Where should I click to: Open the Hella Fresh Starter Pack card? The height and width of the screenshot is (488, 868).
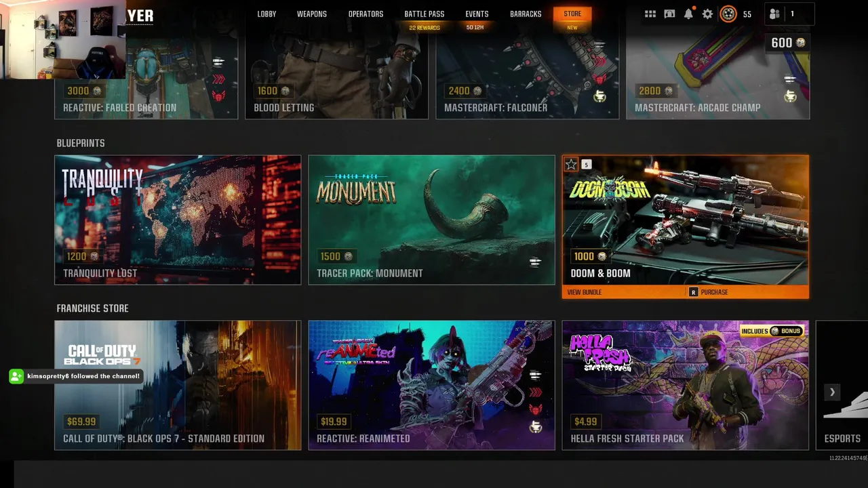[686, 385]
